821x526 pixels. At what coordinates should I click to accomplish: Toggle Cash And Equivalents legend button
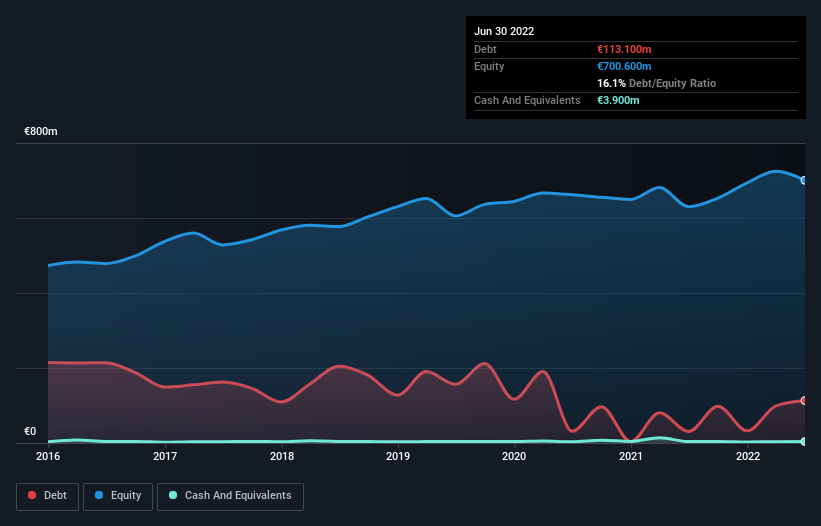(x=230, y=496)
